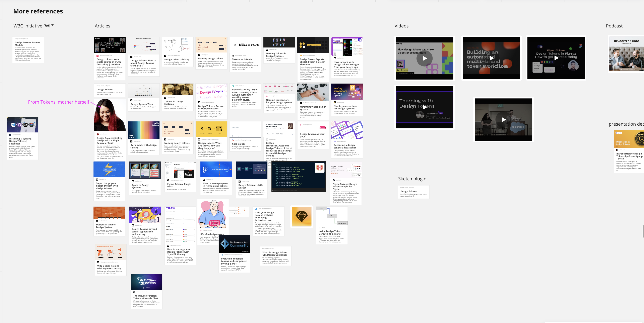Click the purple "Naming conventions for design systems" thumbnail
The height and width of the screenshot is (323, 644).
347,92
